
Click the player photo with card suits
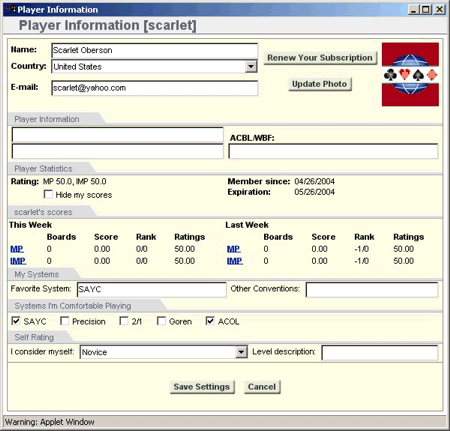click(410, 74)
